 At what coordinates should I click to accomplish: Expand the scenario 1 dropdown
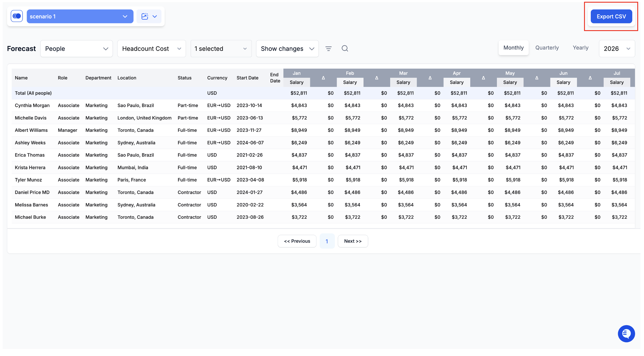coord(80,16)
